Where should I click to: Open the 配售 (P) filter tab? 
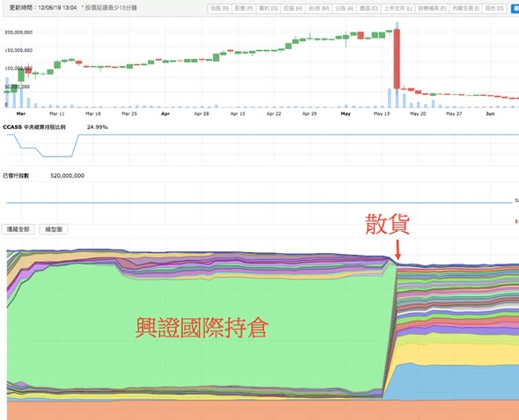coord(244,9)
